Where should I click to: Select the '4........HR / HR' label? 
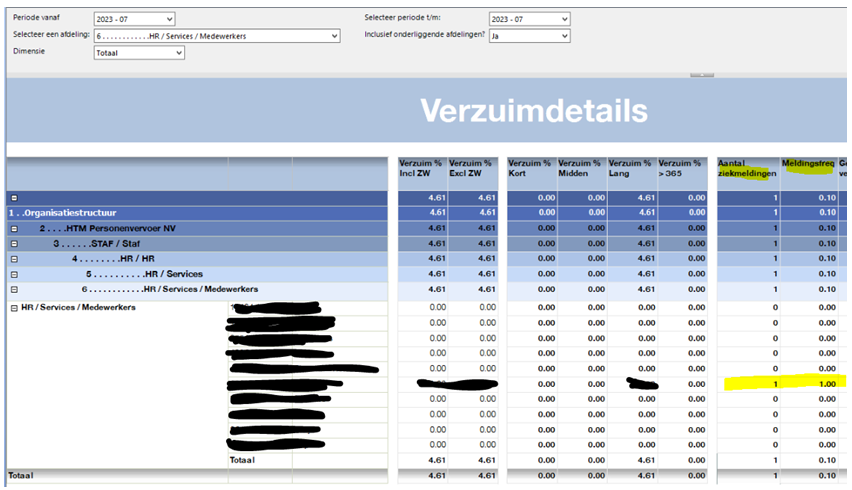(x=113, y=259)
